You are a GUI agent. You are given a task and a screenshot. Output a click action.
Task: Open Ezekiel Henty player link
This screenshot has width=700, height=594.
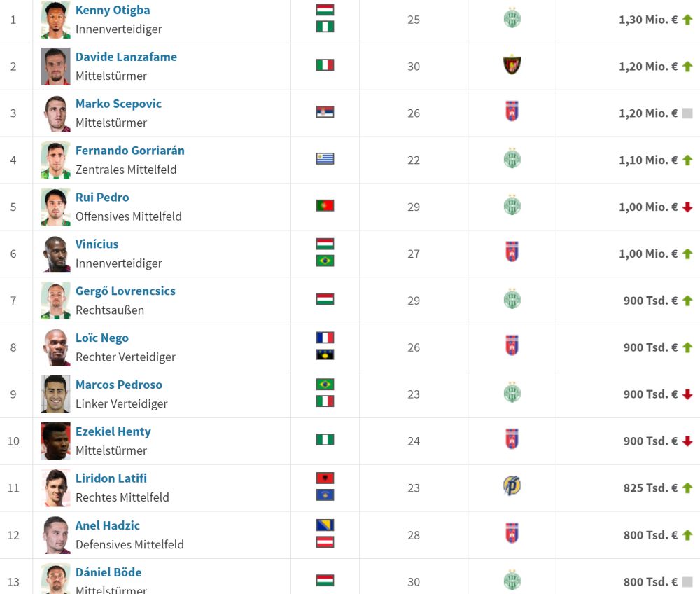[x=113, y=431]
